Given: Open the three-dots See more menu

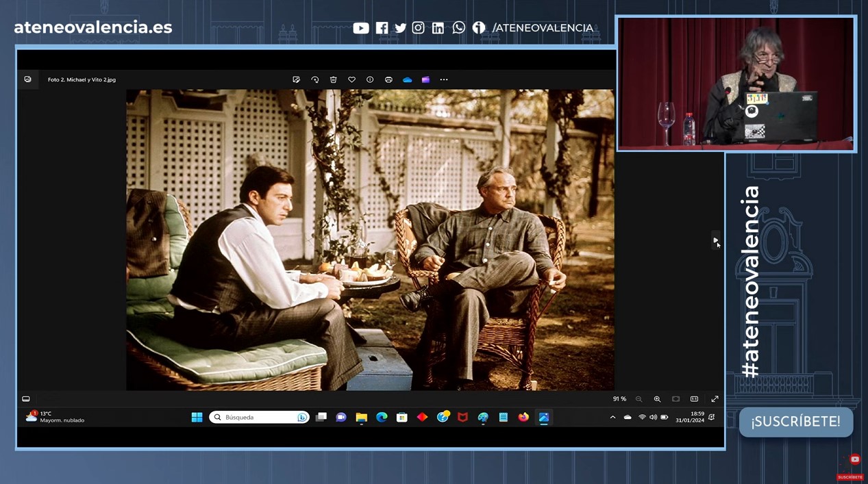Looking at the screenshot, I should (444, 79).
